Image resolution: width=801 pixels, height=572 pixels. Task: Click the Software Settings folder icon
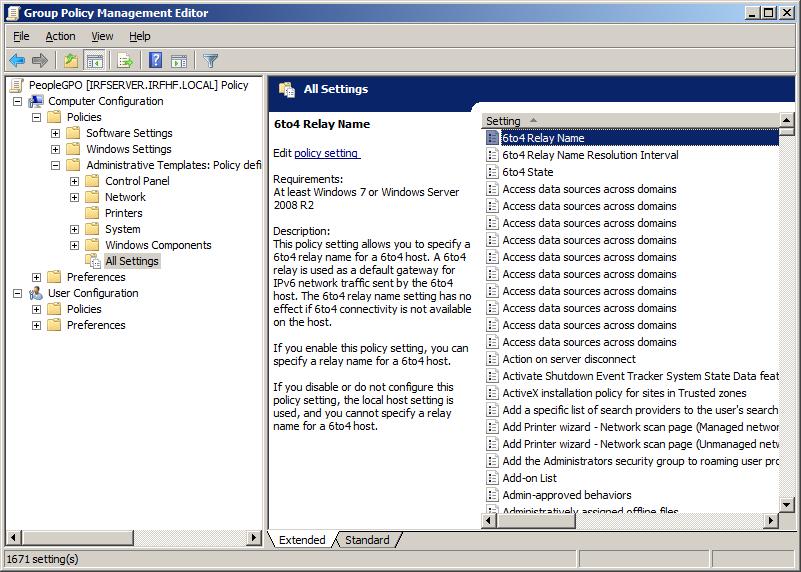[74, 133]
